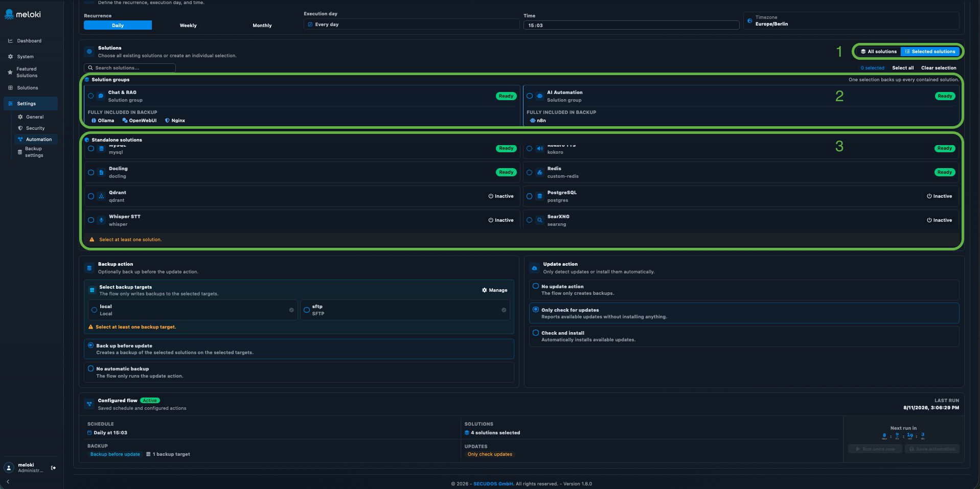Open Dashboard via its sidebar chart icon
The height and width of the screenshot is (489, 980).
10,41
